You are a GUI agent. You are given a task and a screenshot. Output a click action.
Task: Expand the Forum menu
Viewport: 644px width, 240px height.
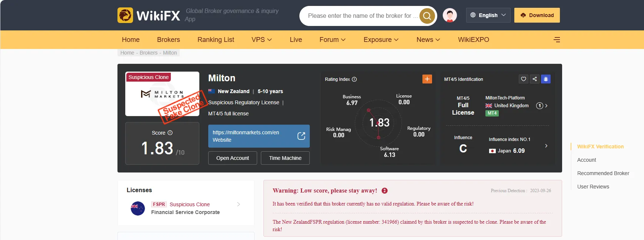point(332,40)
